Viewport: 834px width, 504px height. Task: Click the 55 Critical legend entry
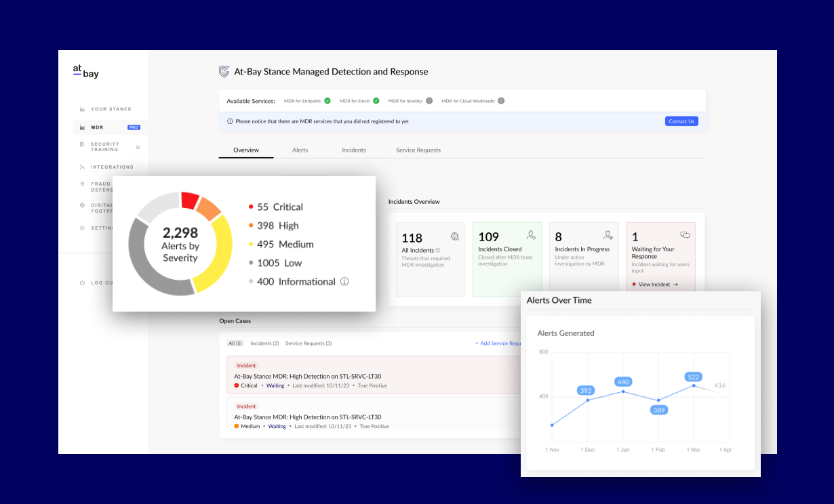click(276, 207)
